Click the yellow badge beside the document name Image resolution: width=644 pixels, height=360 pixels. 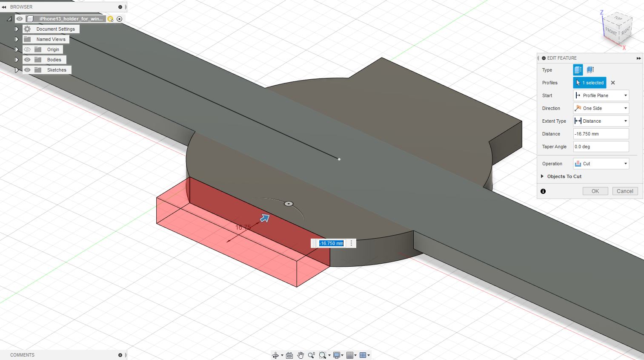click(111, 19)
